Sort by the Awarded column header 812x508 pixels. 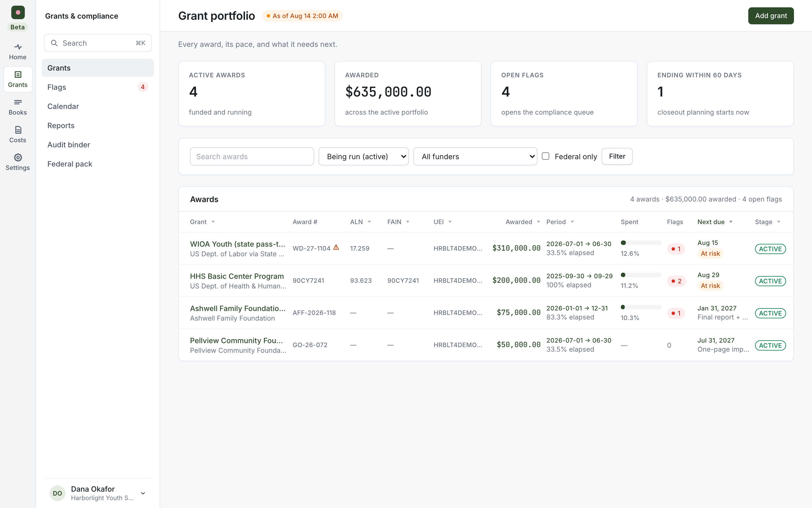(x=522, y=222)
